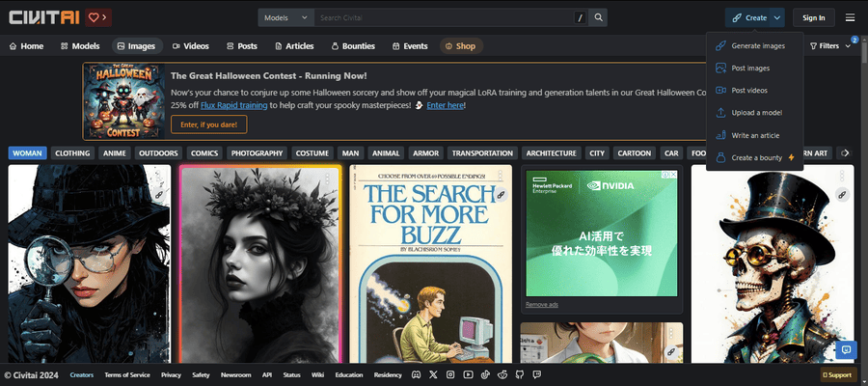Open the Discord footer icon

[x=417, y=375]
